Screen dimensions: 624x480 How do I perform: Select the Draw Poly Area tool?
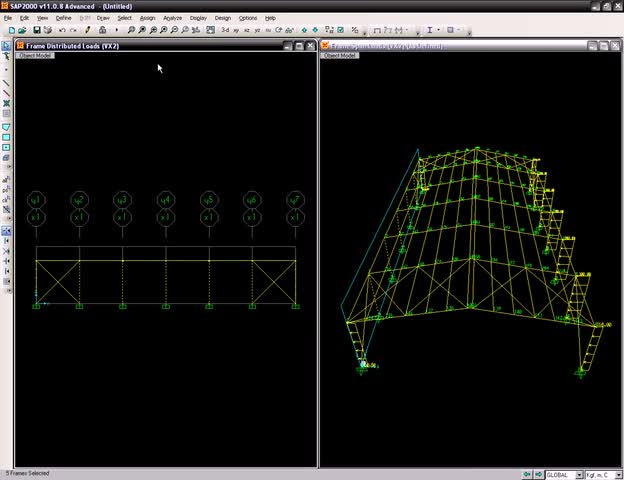point(6,127)
